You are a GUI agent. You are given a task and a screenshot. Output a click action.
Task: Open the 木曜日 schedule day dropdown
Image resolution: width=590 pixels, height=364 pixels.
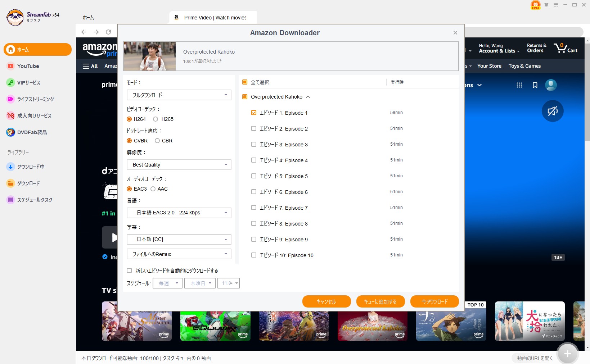pyautogui.click(x=200, y=283)
